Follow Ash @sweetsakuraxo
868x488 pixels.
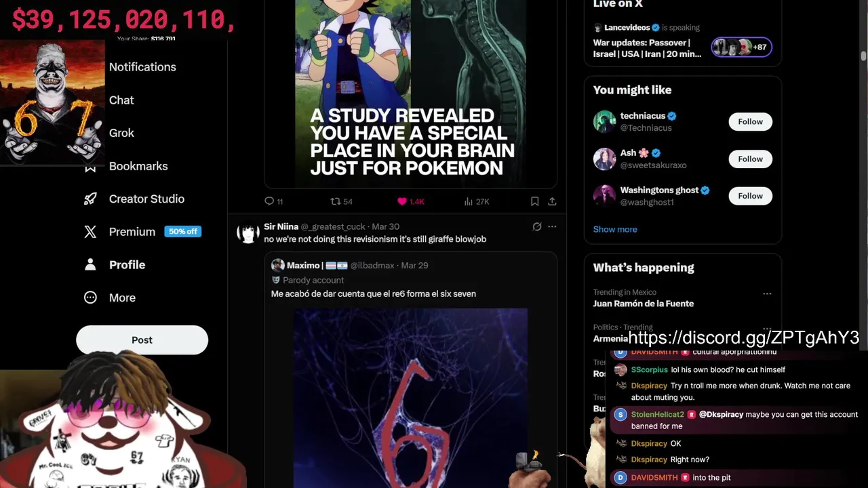point(750,159)
